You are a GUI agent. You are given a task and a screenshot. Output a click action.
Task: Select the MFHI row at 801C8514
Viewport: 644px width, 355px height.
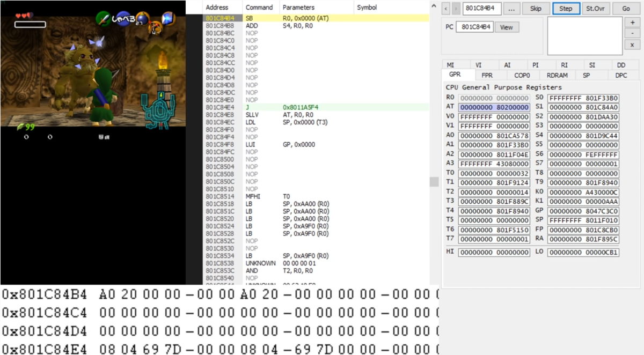coord(316,196)
